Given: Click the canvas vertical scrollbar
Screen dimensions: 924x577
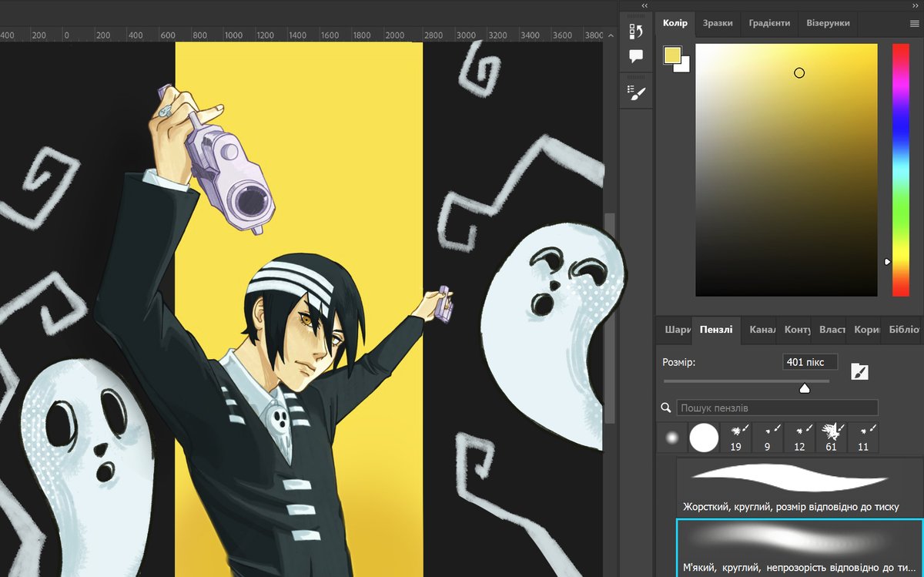Looking at the screenshot, I should [610, 317].
